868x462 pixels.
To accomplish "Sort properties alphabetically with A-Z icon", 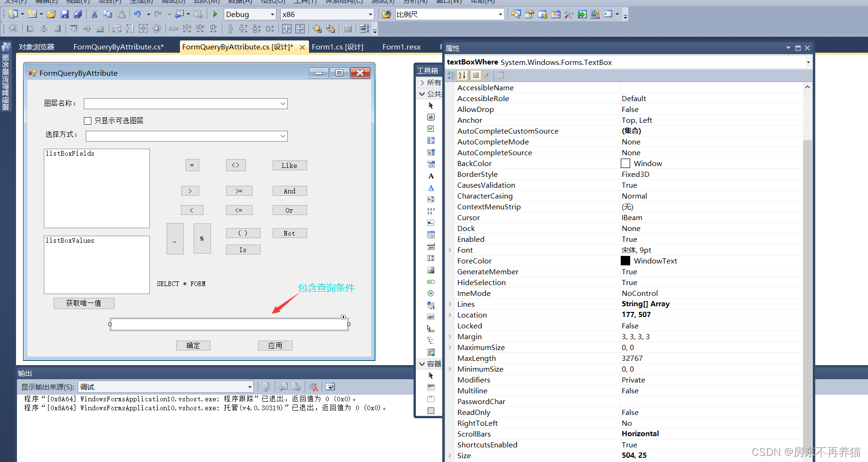I will 462,75.
